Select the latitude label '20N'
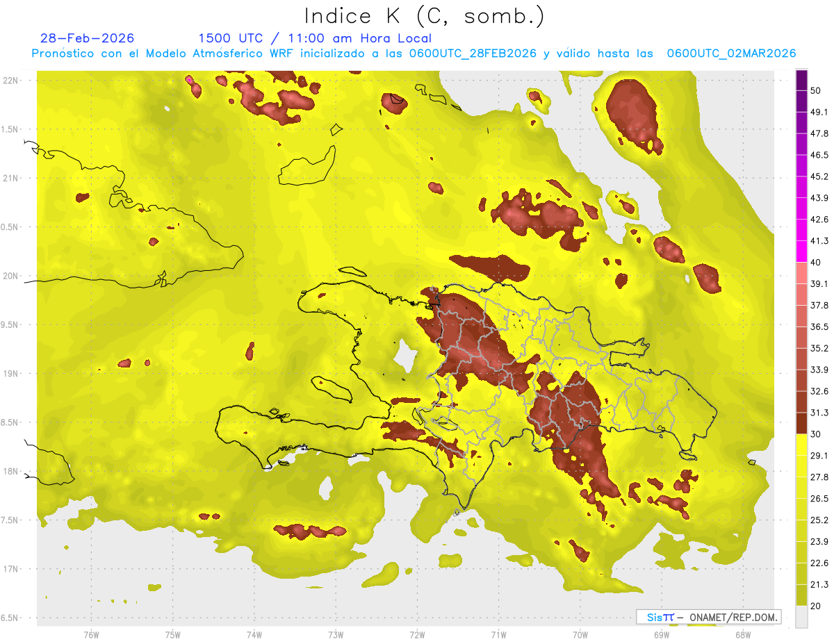834x644 pixels. (x=11, y=276)
